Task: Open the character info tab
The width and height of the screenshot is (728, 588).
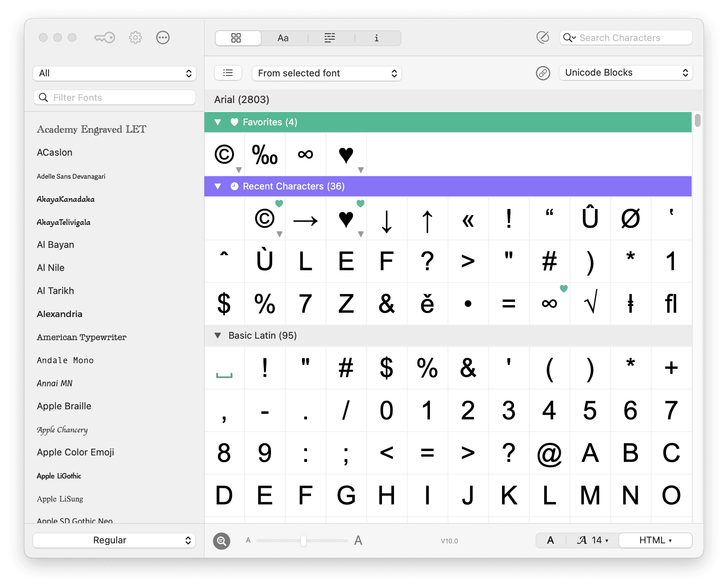Action: click(377, 37)
